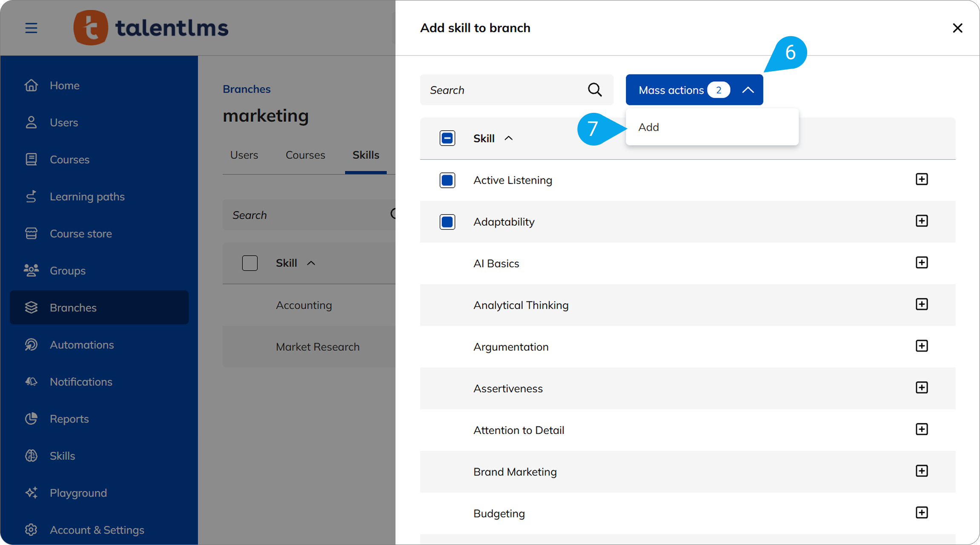This screenshot has height=545, width=980.
Task: Open Groups from the sidebar
Action: 99,270
